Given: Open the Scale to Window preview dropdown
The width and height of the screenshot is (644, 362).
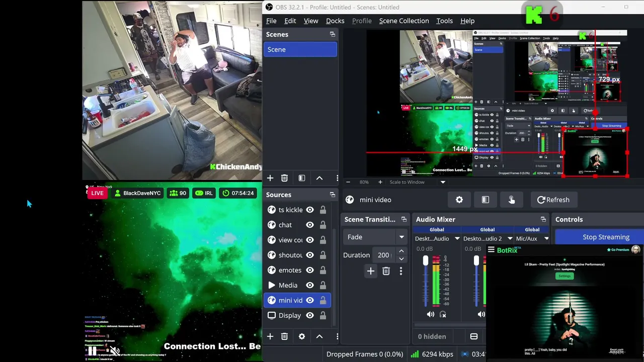Looking at the screenshot, I should tap(418, 182).
